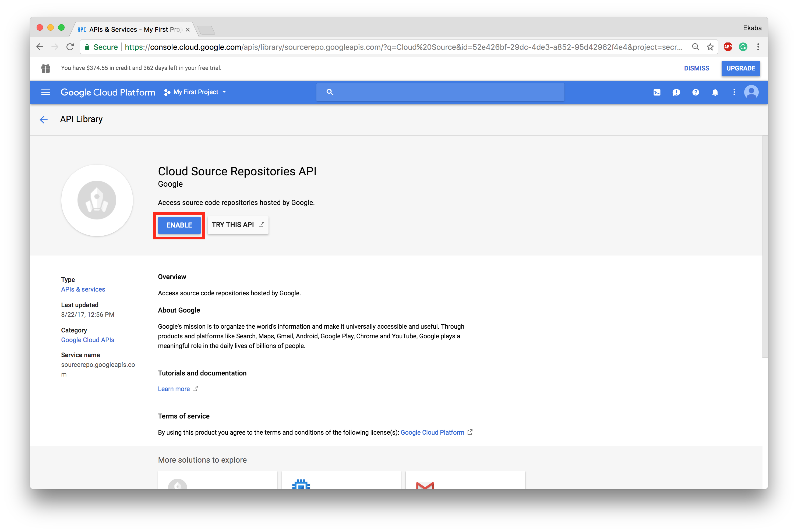The width and height of the screenshot is (798, 532).
Task: Open the Learn more documentation link
Action: point(175,388)
